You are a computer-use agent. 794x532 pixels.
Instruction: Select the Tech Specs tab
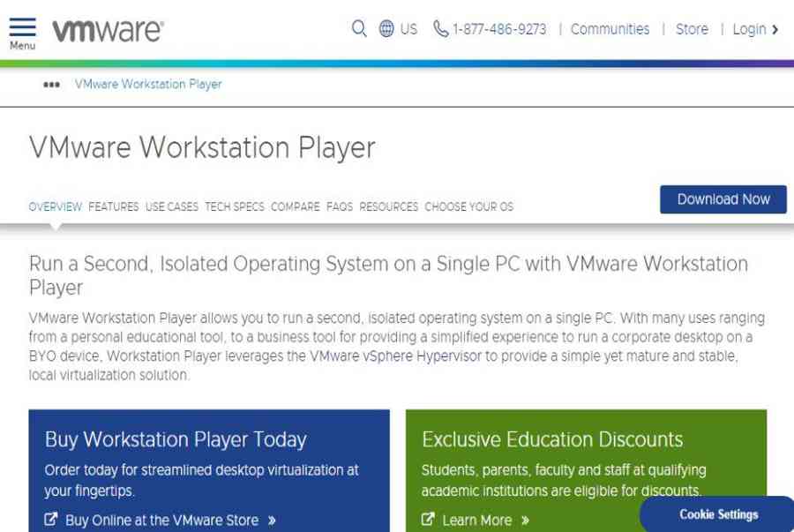click(x=235, y=206)
